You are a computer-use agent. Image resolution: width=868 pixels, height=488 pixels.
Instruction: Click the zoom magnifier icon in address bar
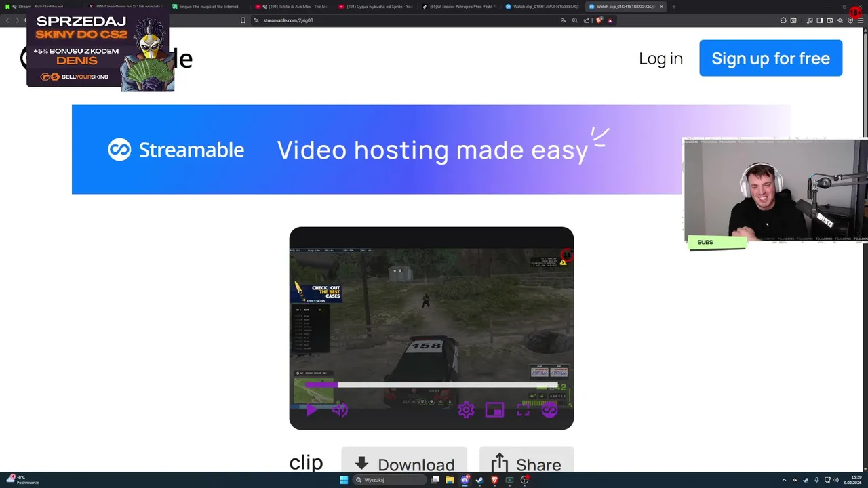[575, 20]
